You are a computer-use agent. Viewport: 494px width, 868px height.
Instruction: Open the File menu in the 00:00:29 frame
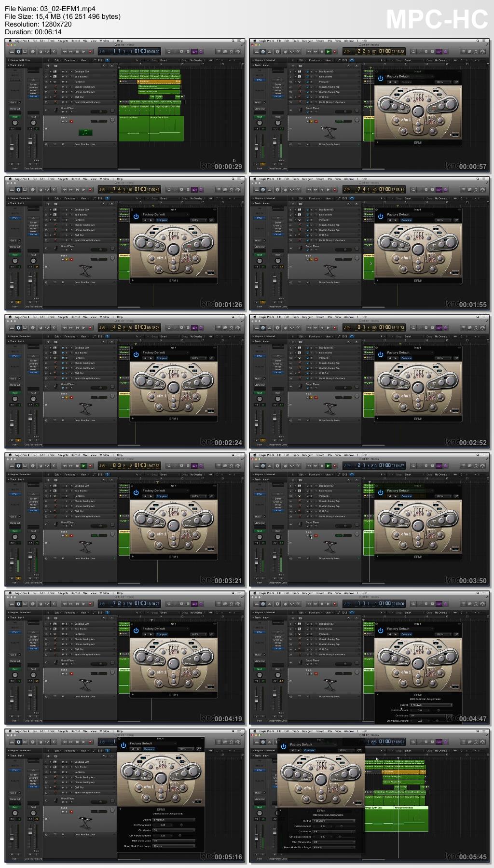tap(35, 41)
